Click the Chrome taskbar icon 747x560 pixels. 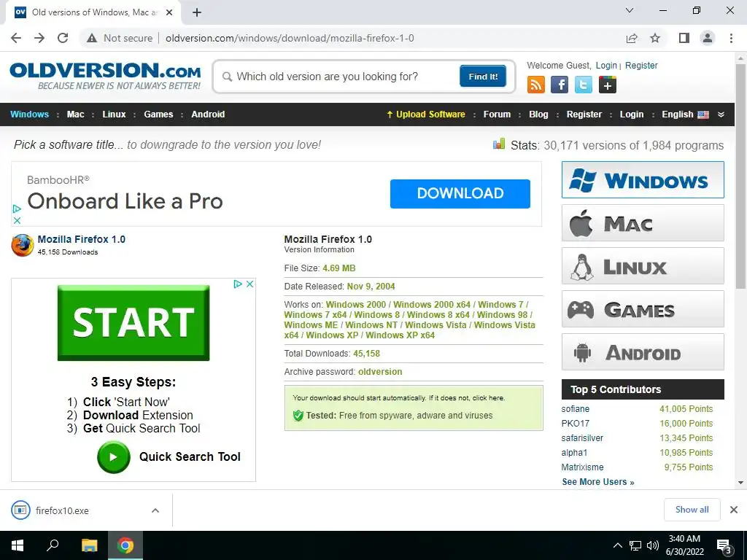125,545
